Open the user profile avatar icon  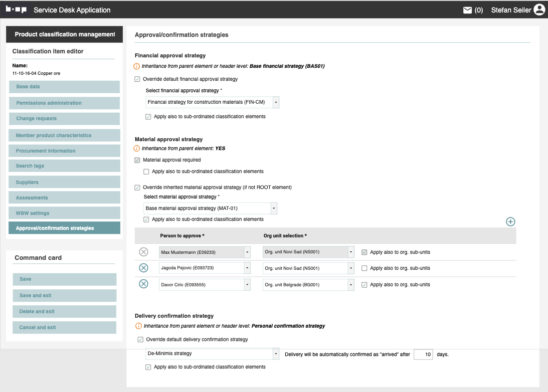point(539,10)
